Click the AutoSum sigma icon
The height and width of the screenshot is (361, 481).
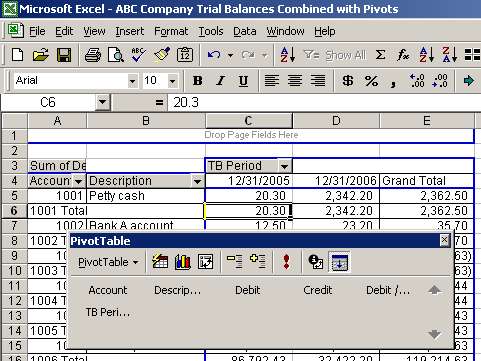[380, 54]
